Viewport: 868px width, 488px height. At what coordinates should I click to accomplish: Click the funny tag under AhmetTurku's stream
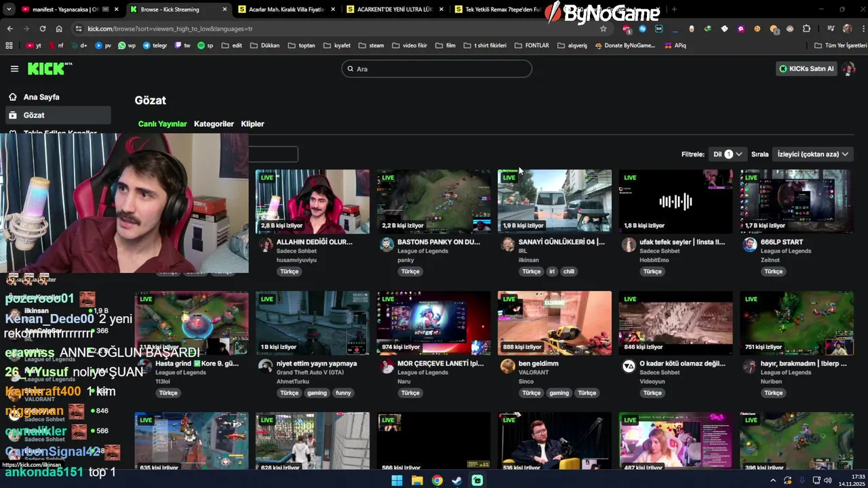(344, 393)
